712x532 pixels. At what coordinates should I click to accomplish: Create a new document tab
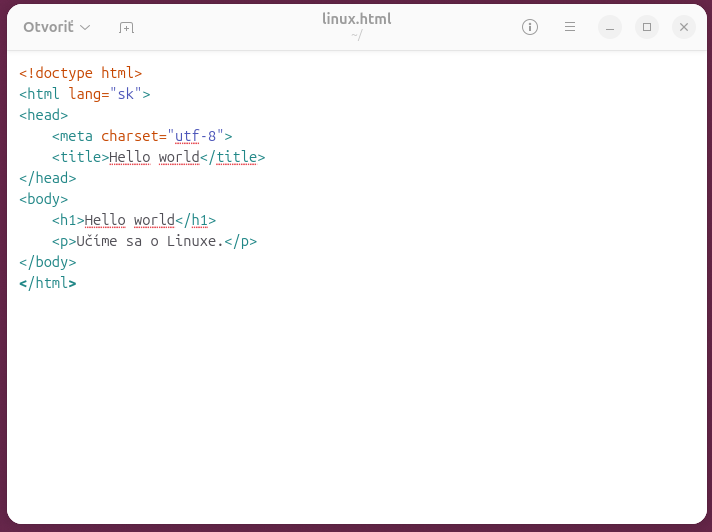click(126, 27)
